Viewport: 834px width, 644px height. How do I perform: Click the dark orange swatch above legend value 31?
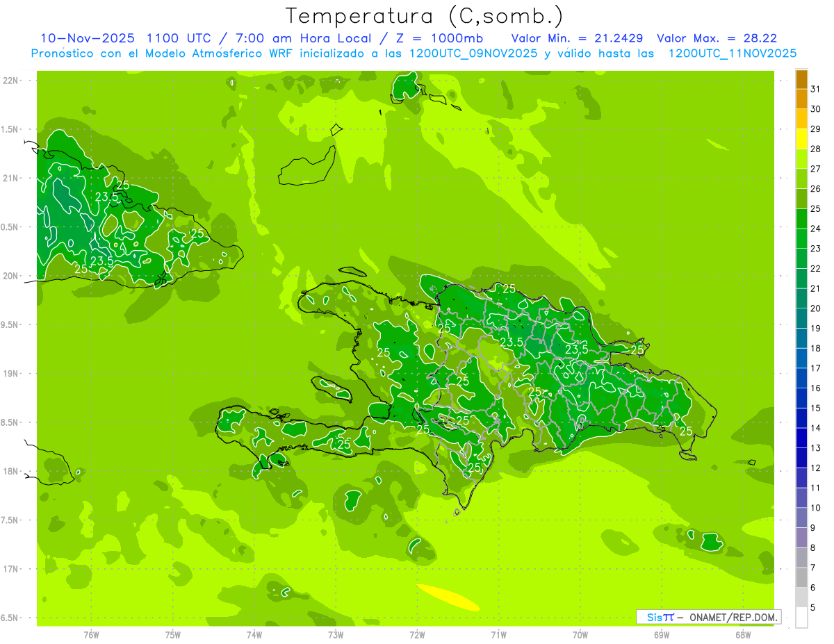click(x=801, y=79)
